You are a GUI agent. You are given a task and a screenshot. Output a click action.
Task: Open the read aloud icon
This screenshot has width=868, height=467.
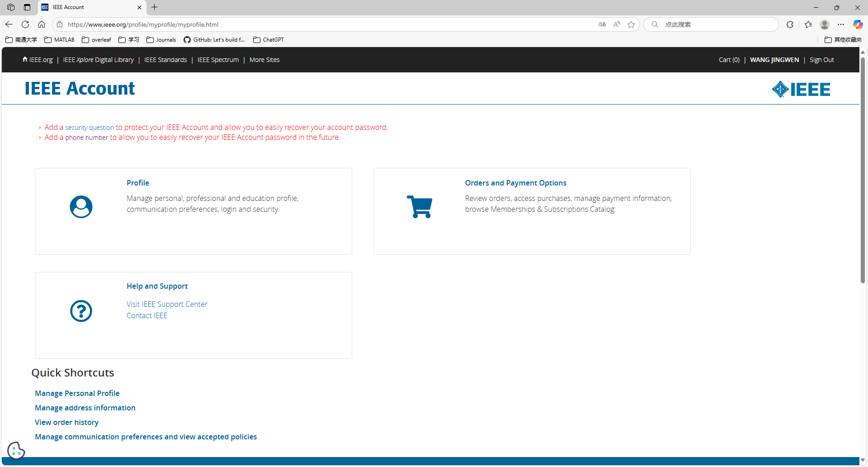(x=617, y=24)
